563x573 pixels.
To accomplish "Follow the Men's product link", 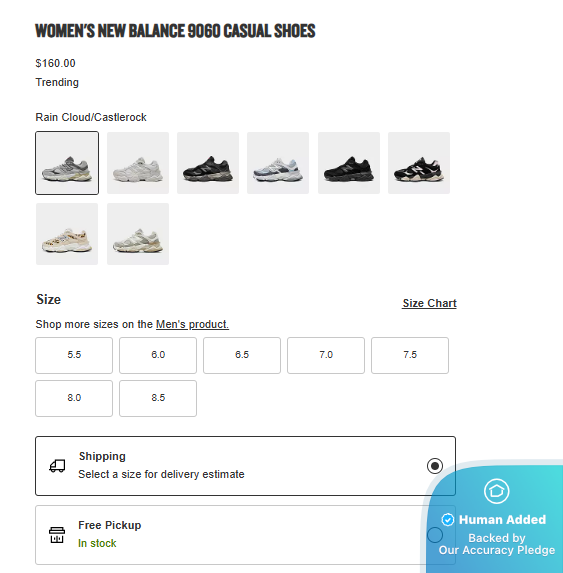I will coord(192,324).
